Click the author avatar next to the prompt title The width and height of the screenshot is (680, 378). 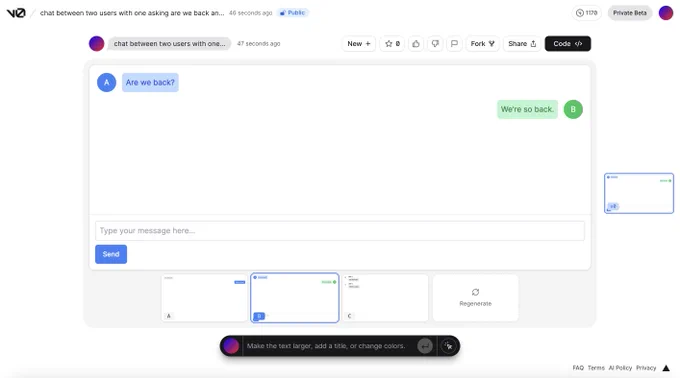[x=96, y=43]
